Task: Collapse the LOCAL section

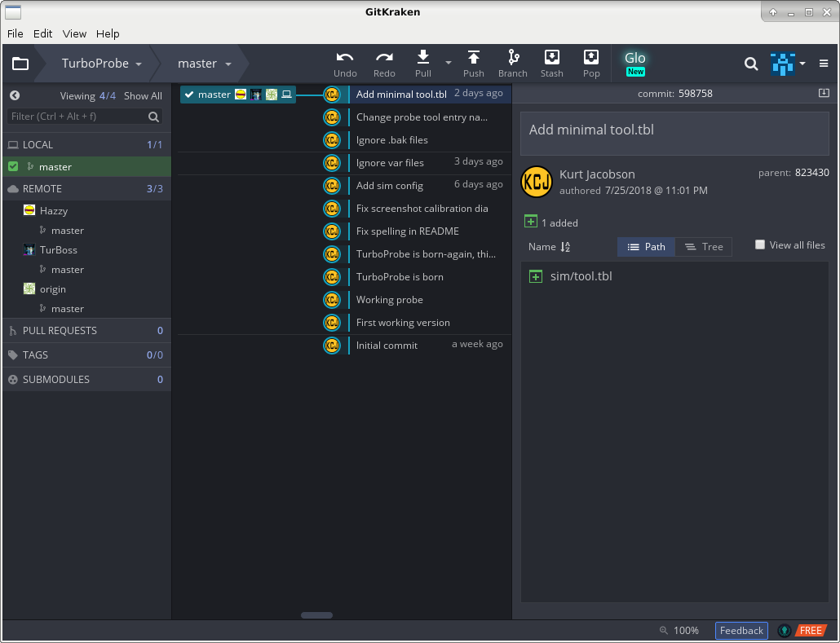Action: (x=86, y=144)
